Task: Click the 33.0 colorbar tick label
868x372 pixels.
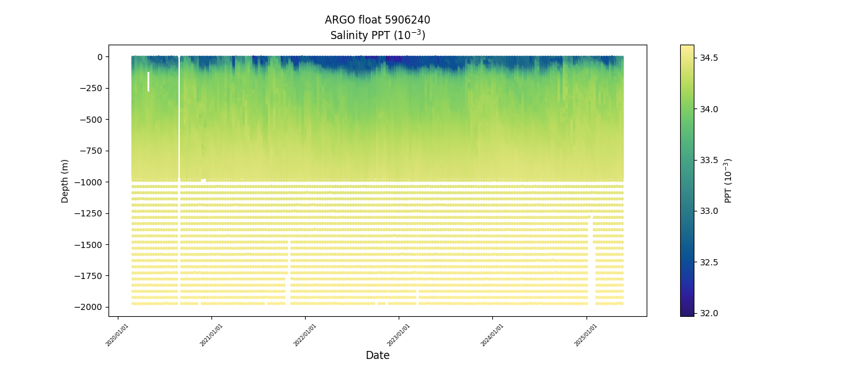Action: 709,211
